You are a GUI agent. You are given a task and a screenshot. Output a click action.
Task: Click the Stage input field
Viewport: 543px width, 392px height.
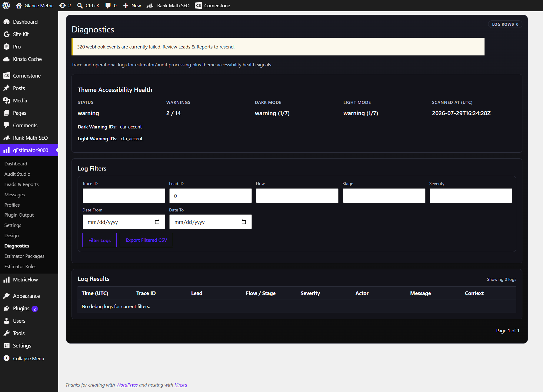384,196
